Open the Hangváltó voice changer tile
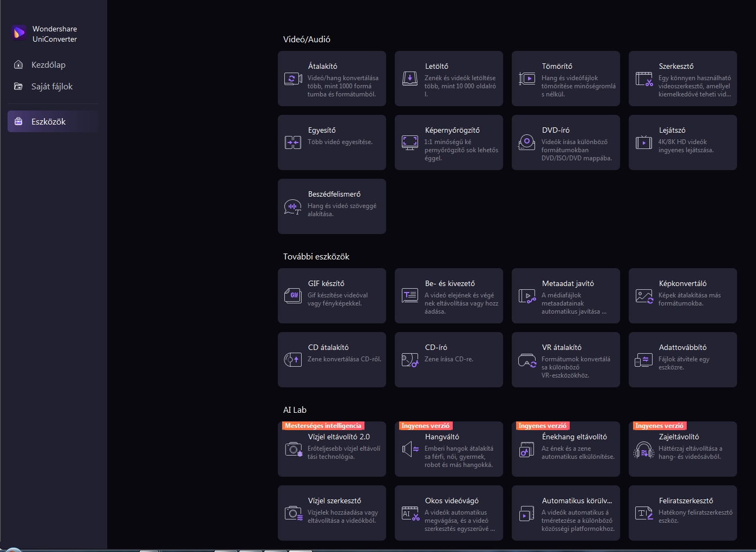Image resolution: width=756 pixels, height=552 pixels. pyautogui.click(x=448, y=450)
